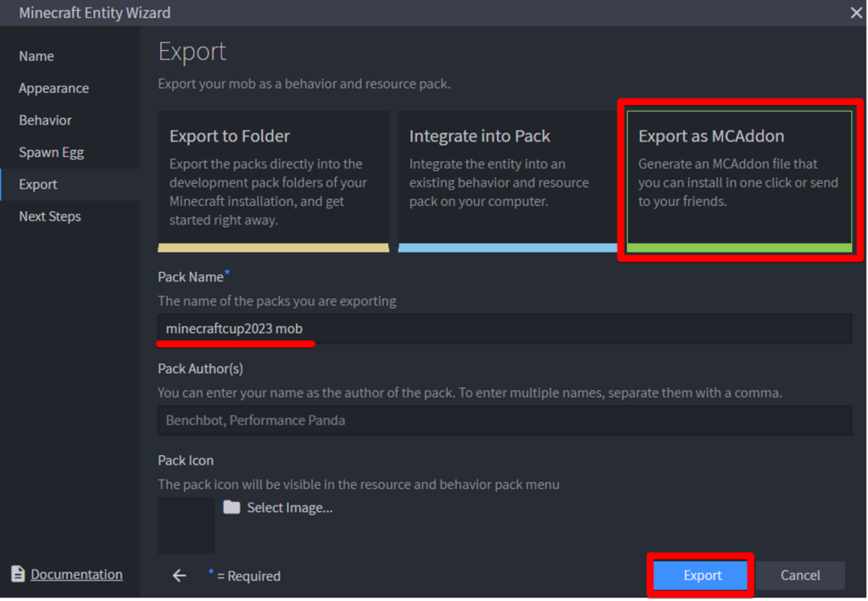Close the Minecraft Entity Wizard dialog
Screen dimensions: 868x601
pos(856,13)
